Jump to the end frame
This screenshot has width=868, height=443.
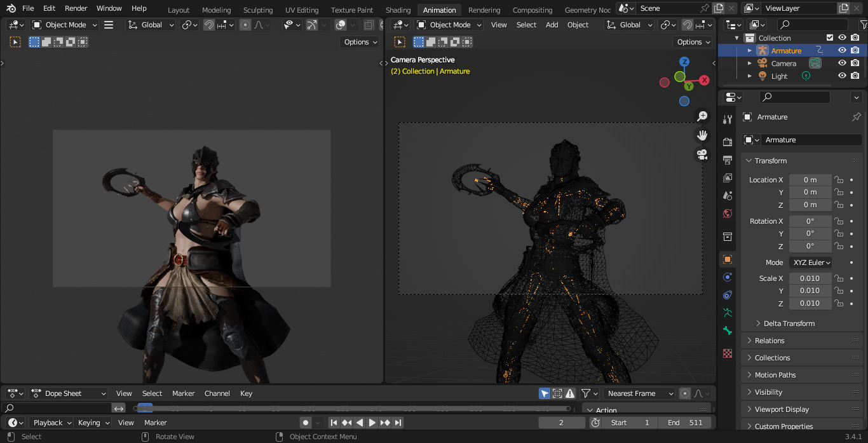pos(398,423)
